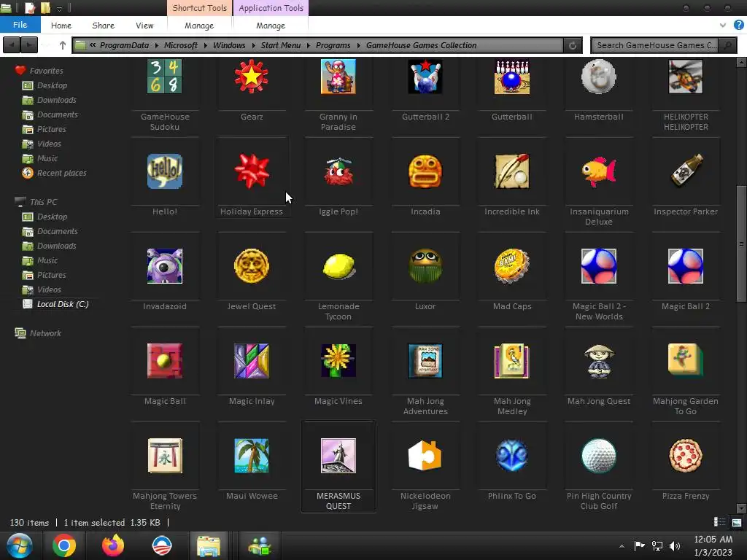Select the Gearz game icon

tap(252, 77)
